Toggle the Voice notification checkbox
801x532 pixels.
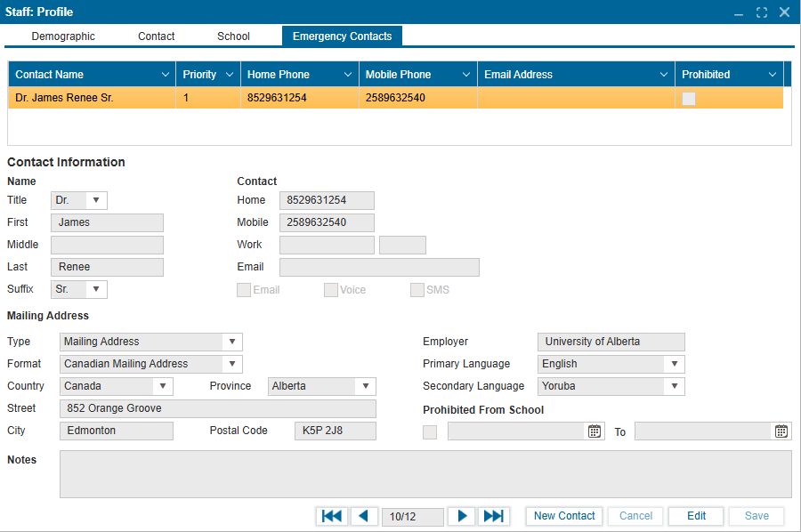(x=330, y=290)
